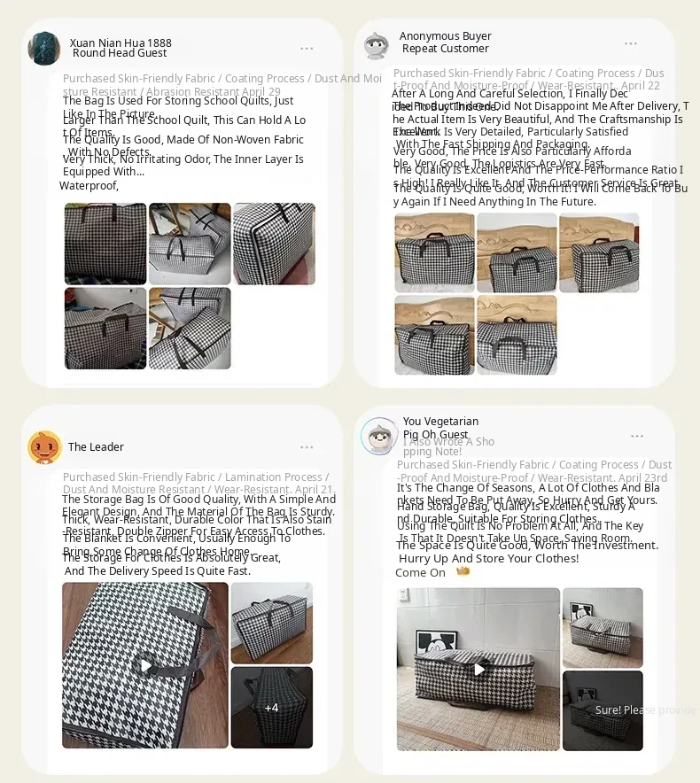View first headboard bag photo by Anonymous Buyer
The width and height of the screenshot is (700, 783).
(435, 252)
